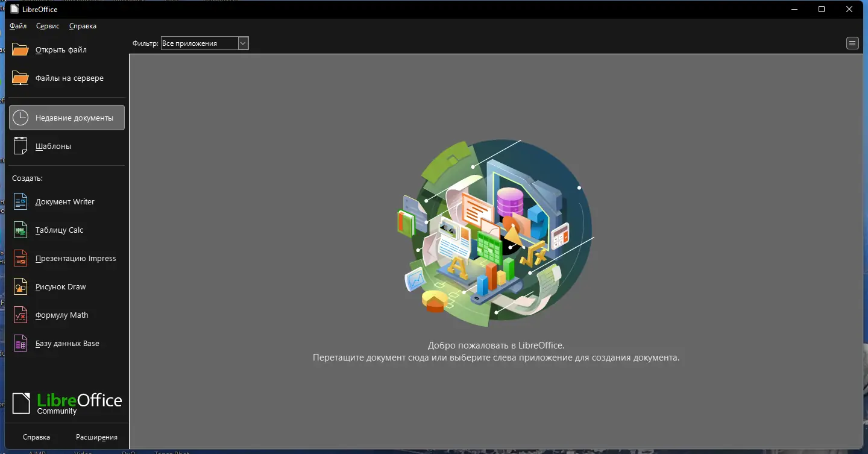This screenshot has width=868, height=454.
Task: Create a new Презентацию Impress
Action: tap(67, 258)
